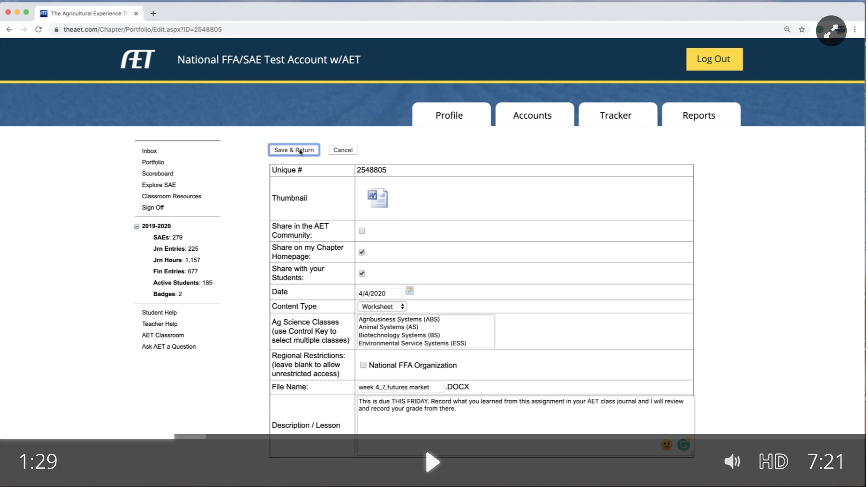Close the Agricultural Experience Tracker tab
The image size is (868, 487).
(136, 14)
